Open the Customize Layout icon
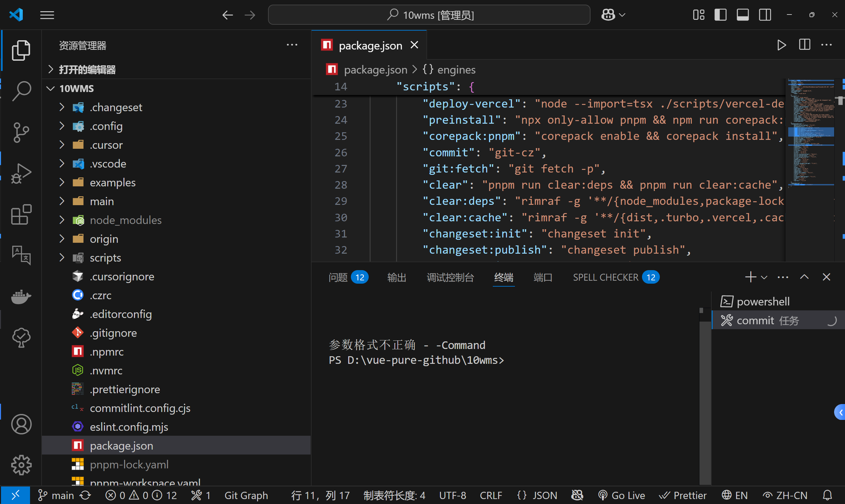 coord(698,15)
